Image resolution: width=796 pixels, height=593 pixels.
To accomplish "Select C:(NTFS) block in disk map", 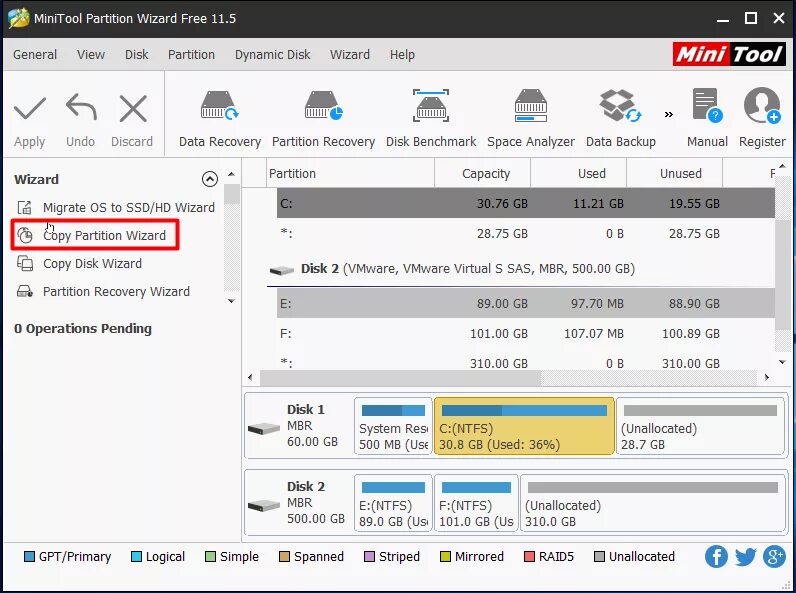I will [524, 426].
